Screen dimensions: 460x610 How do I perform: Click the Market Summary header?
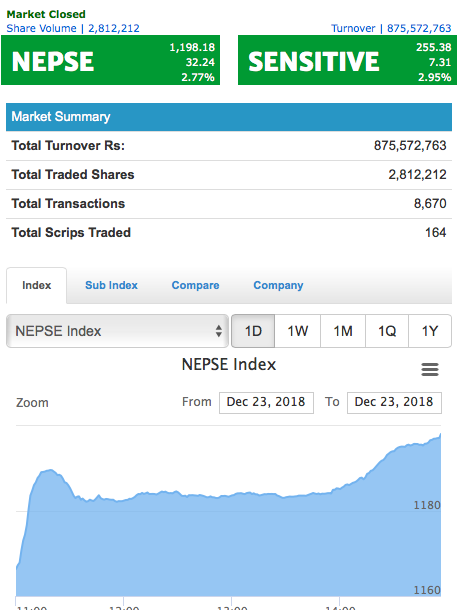click(x=229, y=117)
